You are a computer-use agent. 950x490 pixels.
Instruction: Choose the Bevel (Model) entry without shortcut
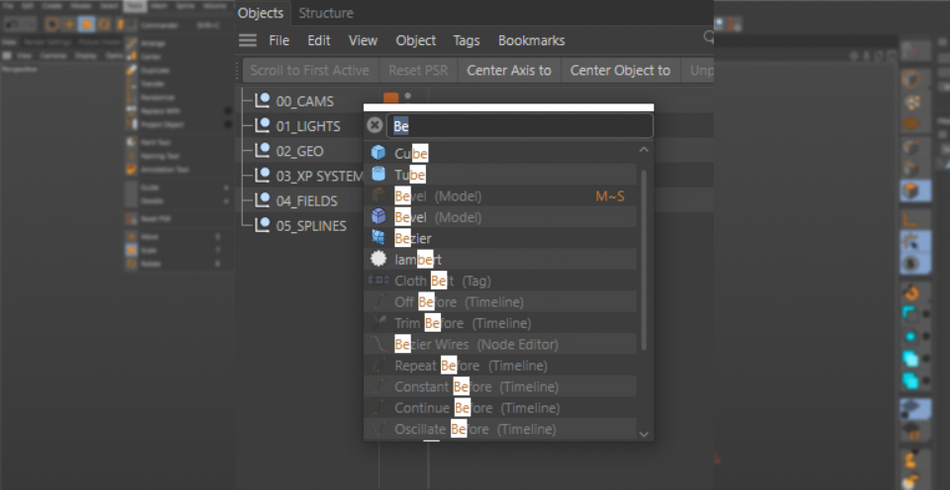[500, 217]
